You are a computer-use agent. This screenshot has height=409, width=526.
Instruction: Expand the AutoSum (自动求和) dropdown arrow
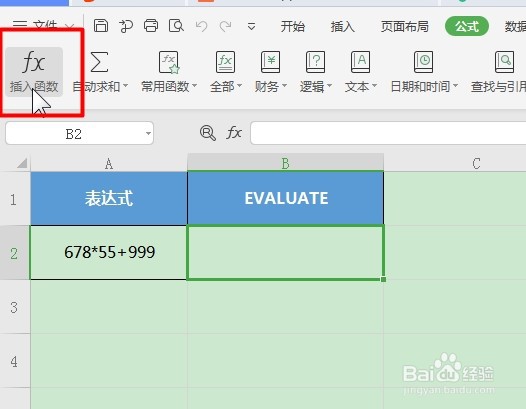[x=125, y=86]
